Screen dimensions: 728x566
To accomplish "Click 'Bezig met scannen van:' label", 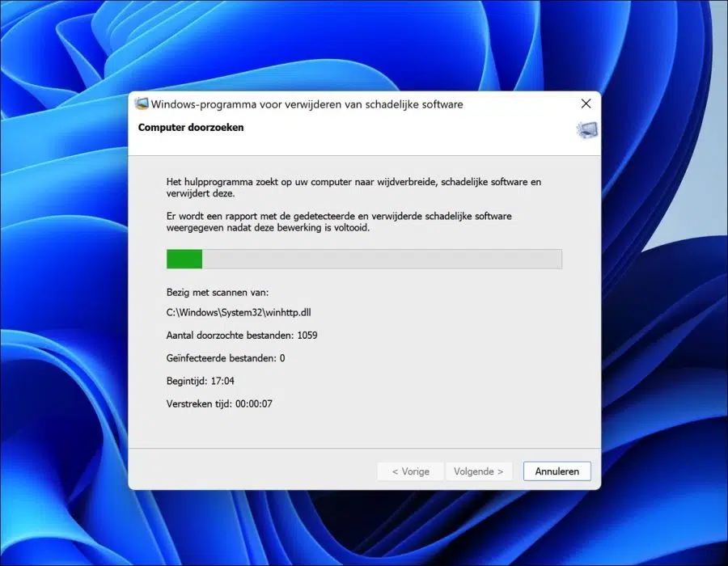I will [x=218, y=292].
